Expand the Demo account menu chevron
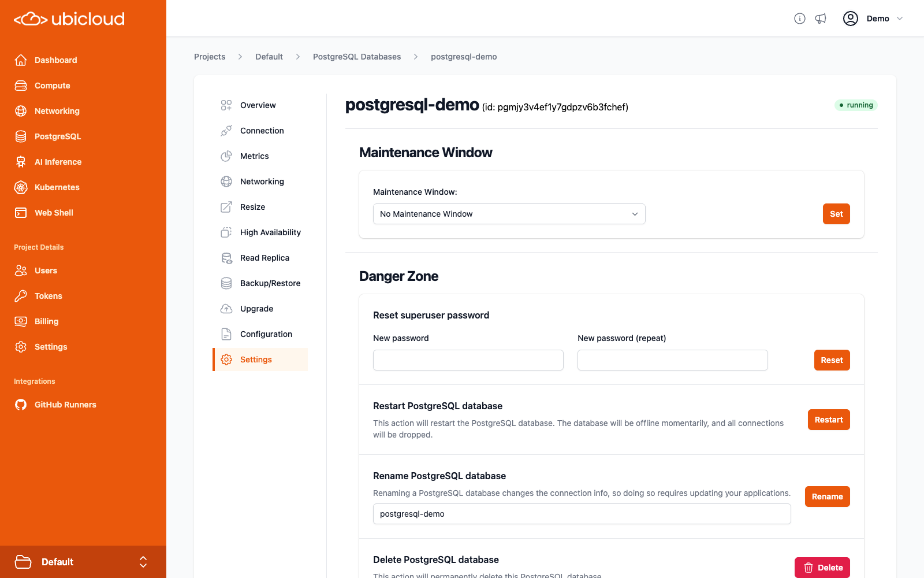Screen dimensions: 924x578 (x=900, y=18)
